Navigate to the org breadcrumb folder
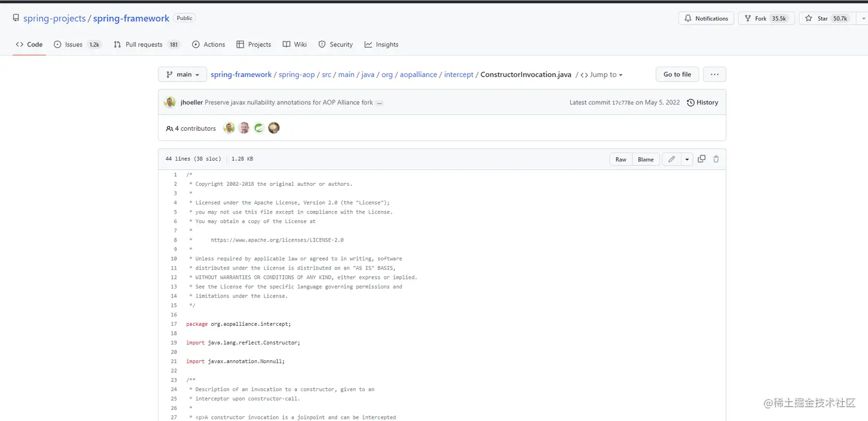Screen dimensions: 868x421 coord(387,75)
